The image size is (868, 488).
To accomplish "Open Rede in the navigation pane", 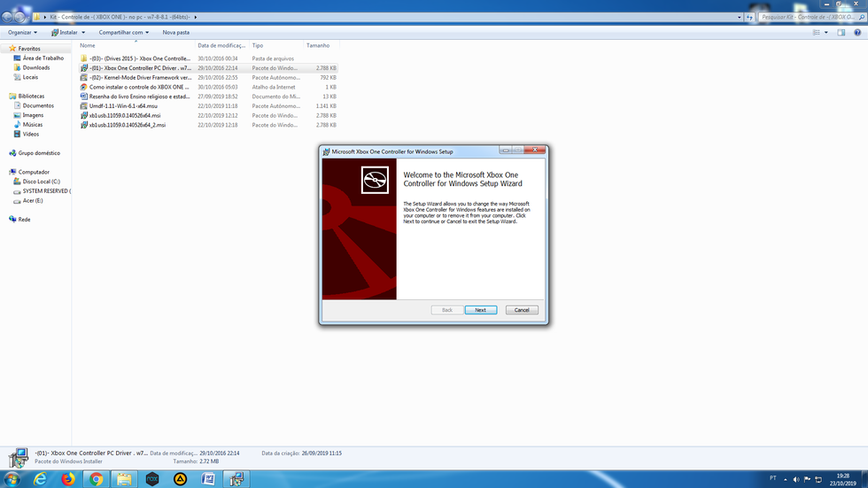I will click(x=24, y=220).
